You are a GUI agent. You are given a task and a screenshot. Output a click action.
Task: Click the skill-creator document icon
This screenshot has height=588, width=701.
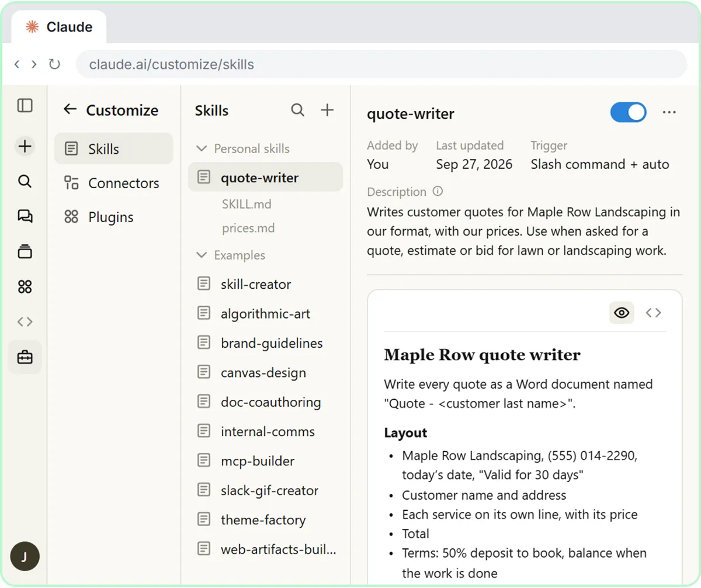click(x=203, y=284)
